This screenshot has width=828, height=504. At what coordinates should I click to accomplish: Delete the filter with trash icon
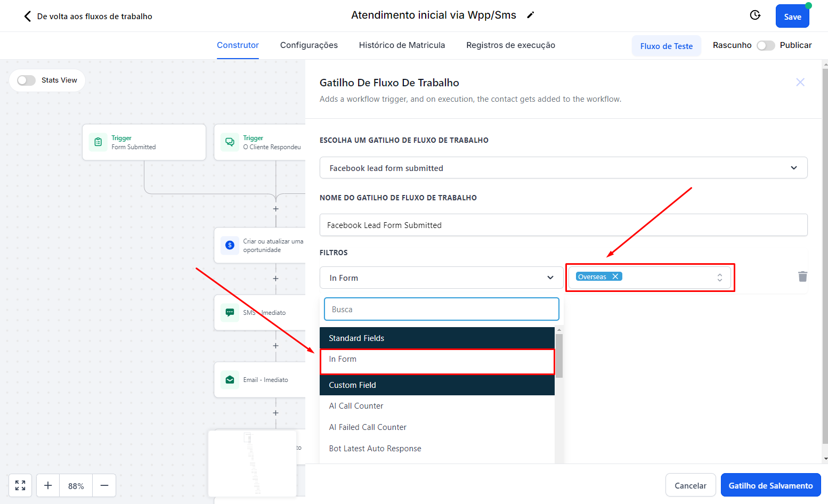coord(802,277)
